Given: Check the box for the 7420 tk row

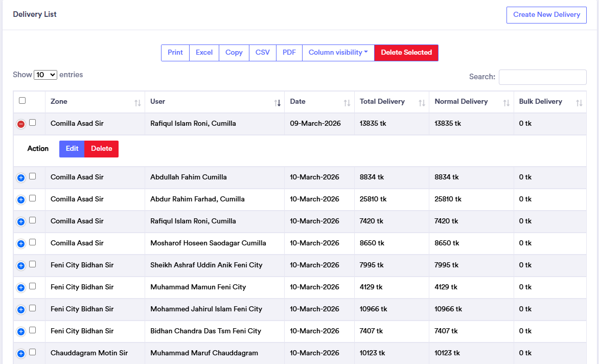Looking at the screenshot, I should (33, 220).
